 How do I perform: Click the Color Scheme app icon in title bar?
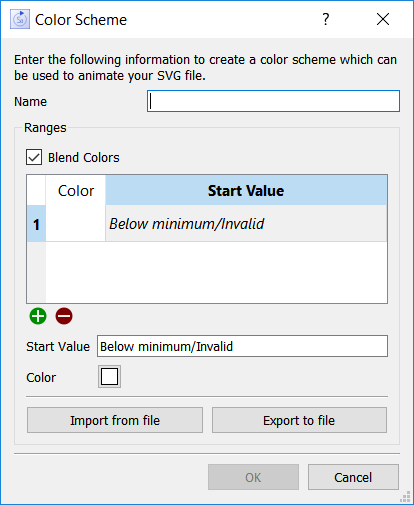pos(20,19)
